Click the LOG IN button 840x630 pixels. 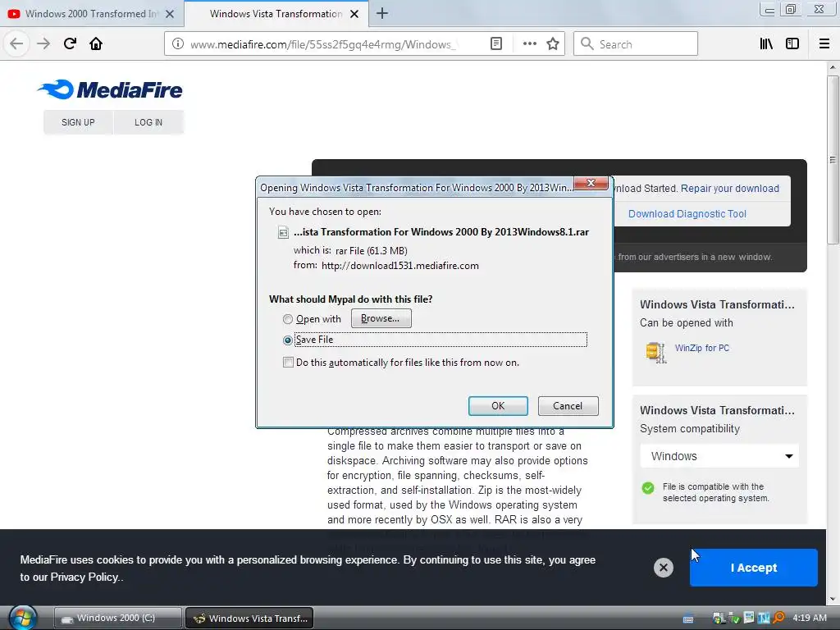click(148, 122)
